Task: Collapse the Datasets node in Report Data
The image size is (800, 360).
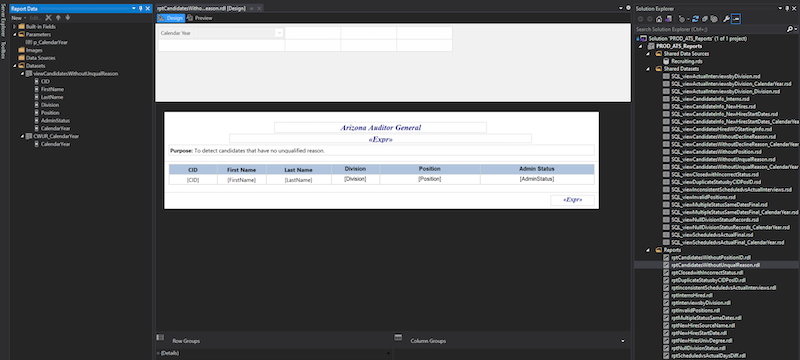Action: click(15, 66)
